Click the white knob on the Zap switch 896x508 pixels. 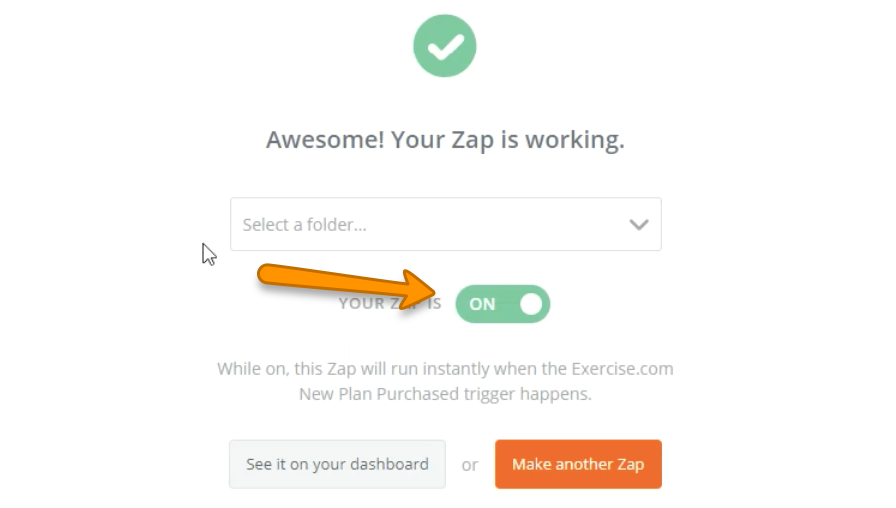531,304
